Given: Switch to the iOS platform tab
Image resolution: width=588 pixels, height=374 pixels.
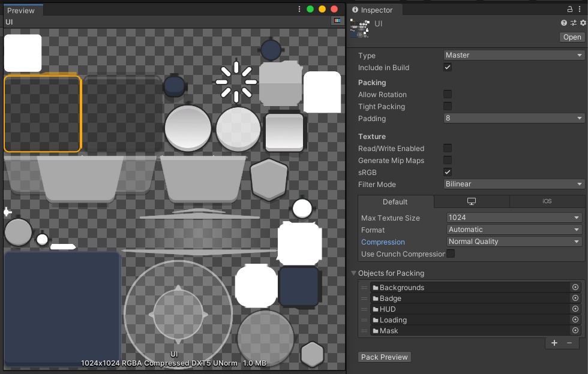Looking at the screenshot, I should pyautogui.click(x=547, y=201).
